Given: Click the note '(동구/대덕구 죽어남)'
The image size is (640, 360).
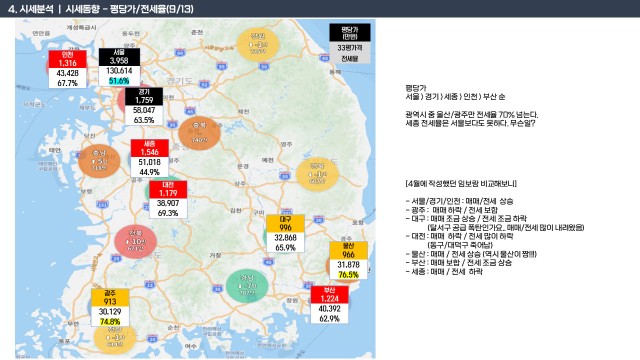Looking at the screenshot, I should [460, 245].
